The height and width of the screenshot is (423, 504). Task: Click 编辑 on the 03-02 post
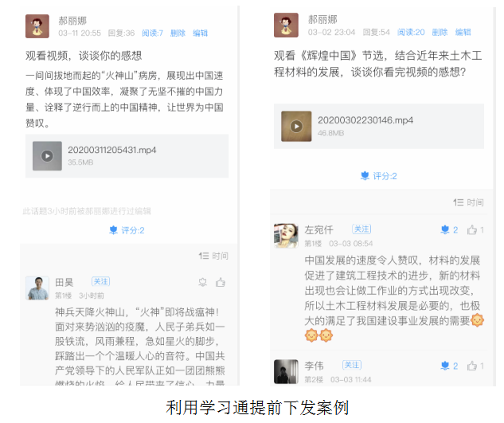click(x=463, y=32)
